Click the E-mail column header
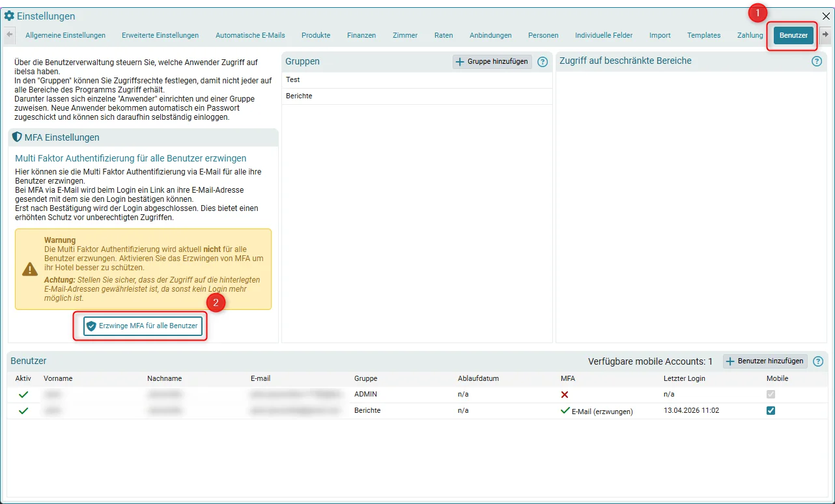The width and height of the screenshot is (835, 504). (x=261, y=378)
